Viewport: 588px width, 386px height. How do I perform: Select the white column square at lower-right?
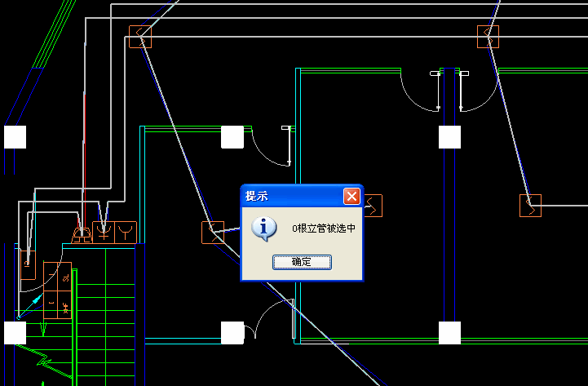click(449, 333)
